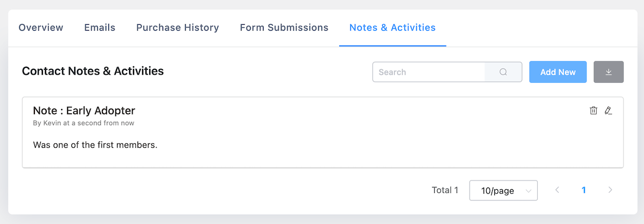Select the Notes & Activities tab
The image size is (644, 224).
coord(392,27)
